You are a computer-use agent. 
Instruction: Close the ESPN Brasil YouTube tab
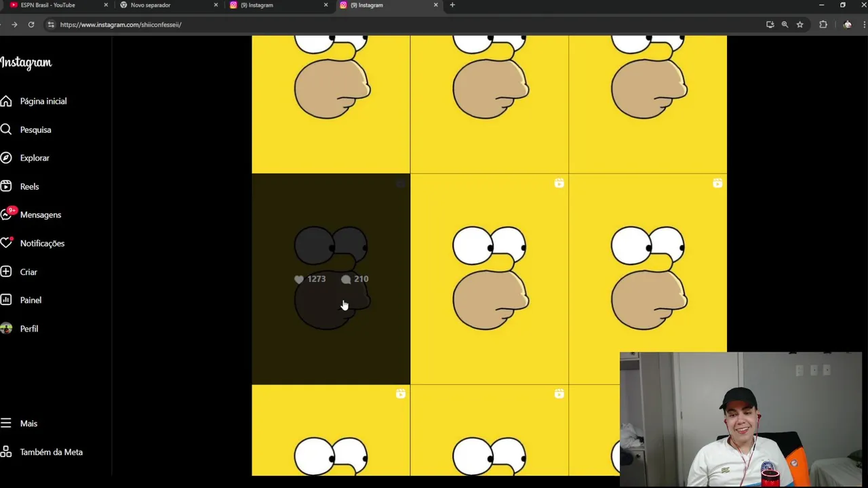pyautogui.click(x=106, y=5)
